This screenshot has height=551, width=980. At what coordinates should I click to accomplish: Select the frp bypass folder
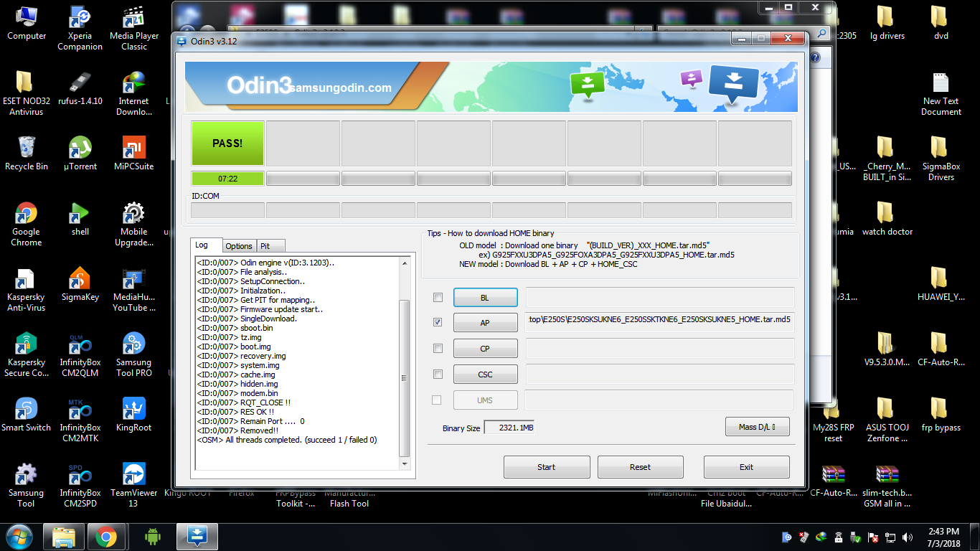tap(941, 415)
